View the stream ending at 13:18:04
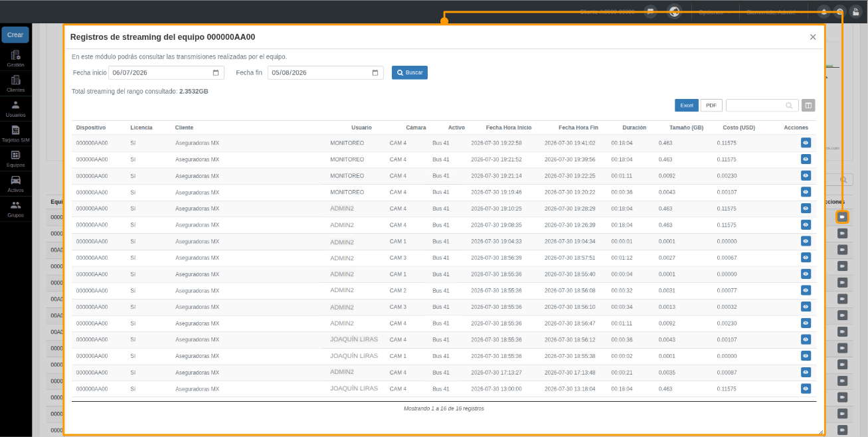Screen dimensions: 868x437 806,389
